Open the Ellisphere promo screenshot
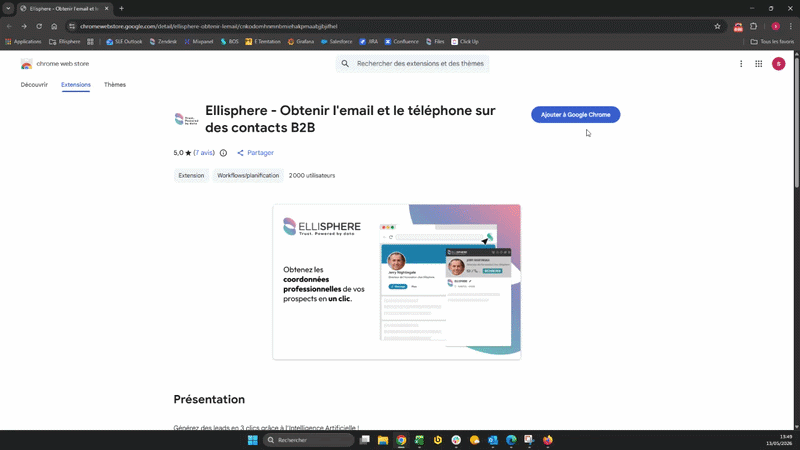 pos(396,282)
